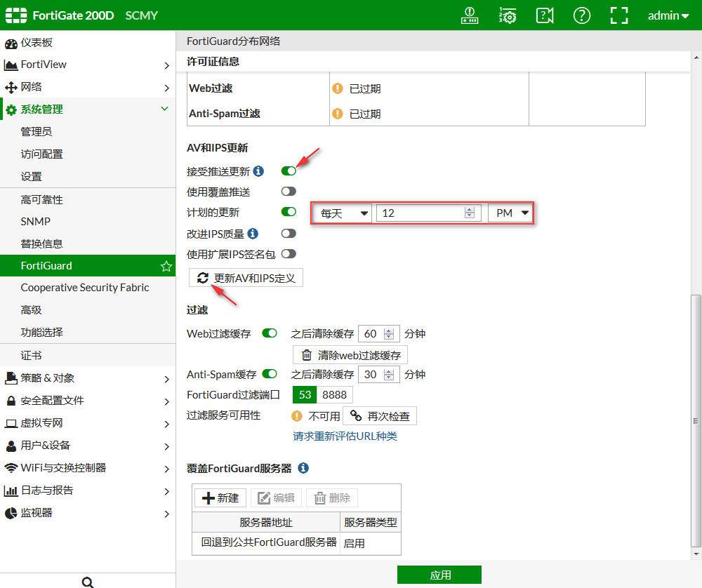Image resolution: width=702 pixels, height=588 pixels.
Task: Click the Dashboard gauge icon
Action: (11, 44)
